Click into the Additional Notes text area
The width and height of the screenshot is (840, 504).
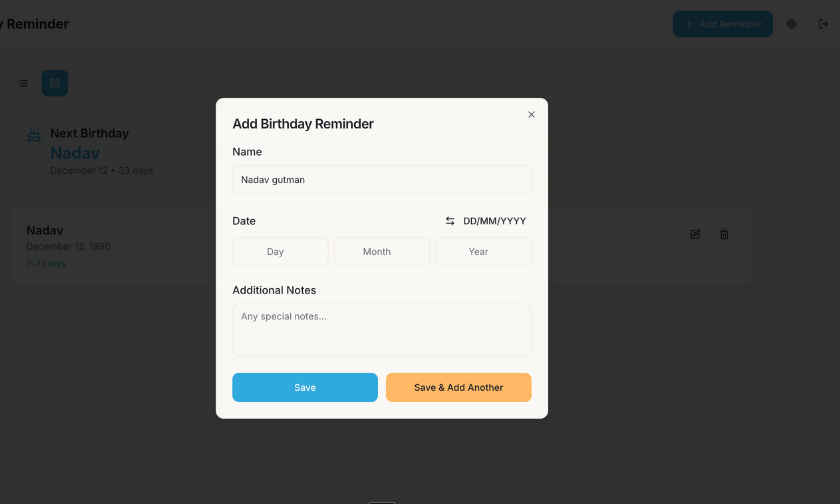click(381, 330)
